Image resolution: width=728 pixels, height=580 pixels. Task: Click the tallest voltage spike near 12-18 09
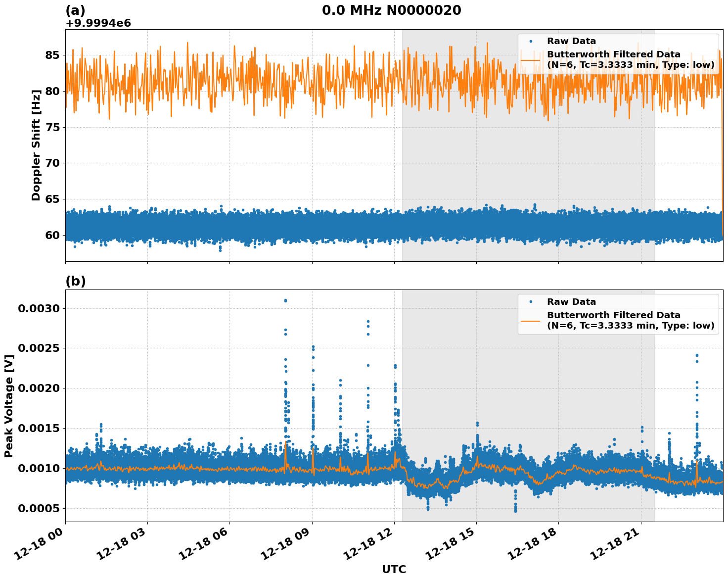coord(286,299)
